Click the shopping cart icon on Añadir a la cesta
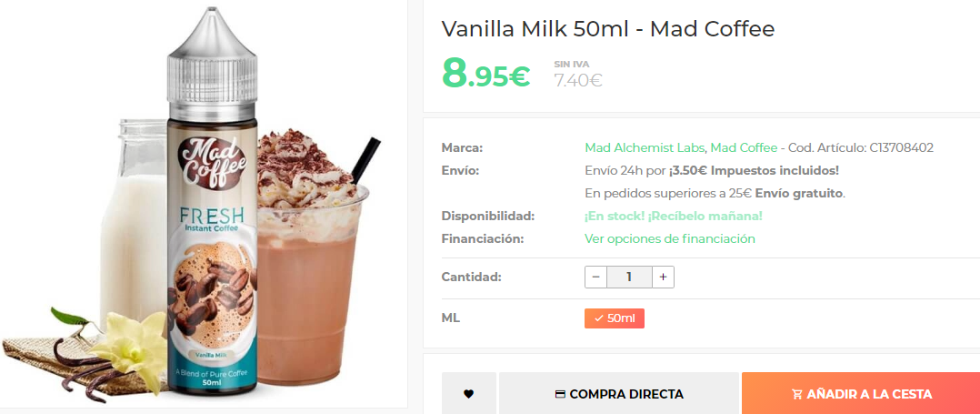980x414 pixels. click(x=797, y=395)
